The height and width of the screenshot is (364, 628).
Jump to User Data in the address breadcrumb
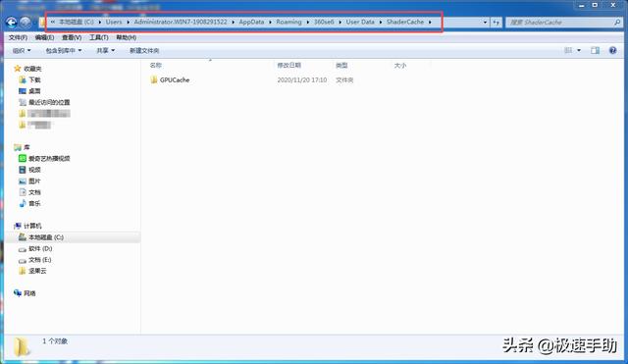point(360,22)
